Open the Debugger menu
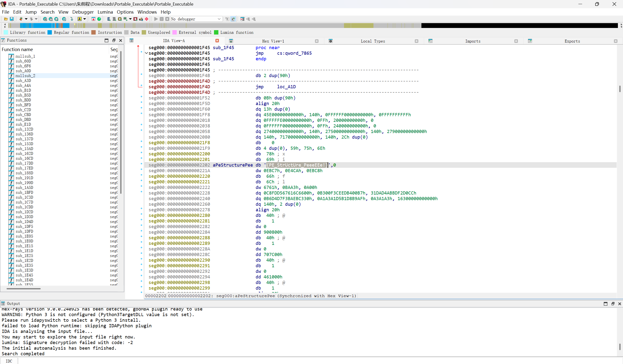 (83, 12)
